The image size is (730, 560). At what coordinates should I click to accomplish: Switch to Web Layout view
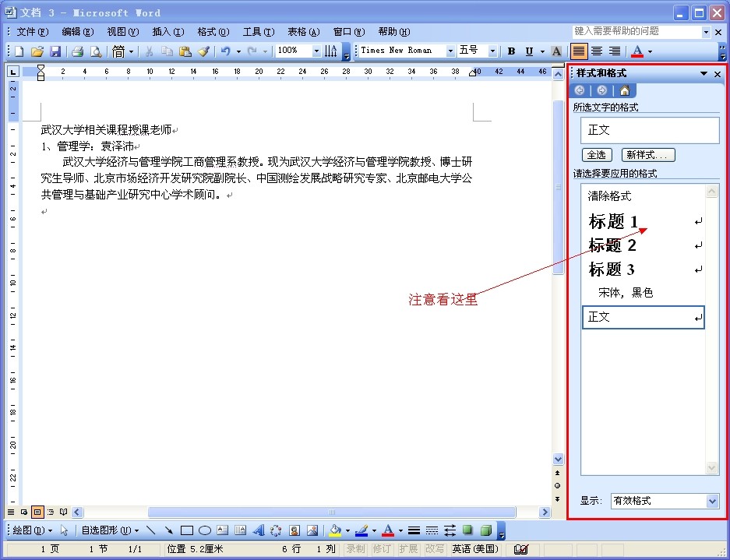click(24, 512)
